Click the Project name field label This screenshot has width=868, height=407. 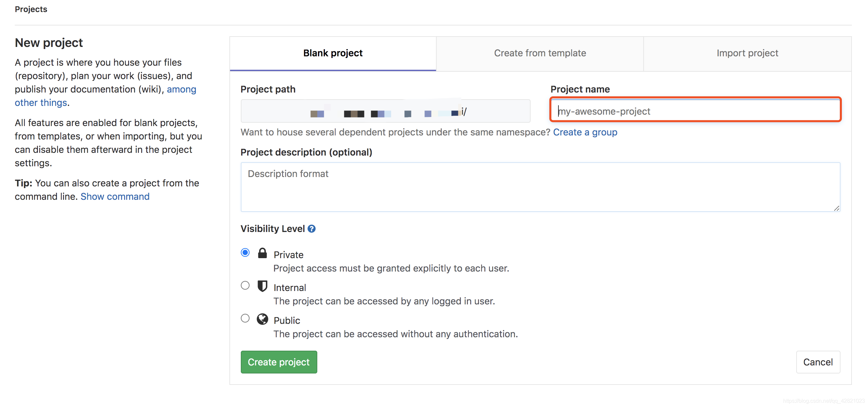pyautogui.click(x=580, y=89)
